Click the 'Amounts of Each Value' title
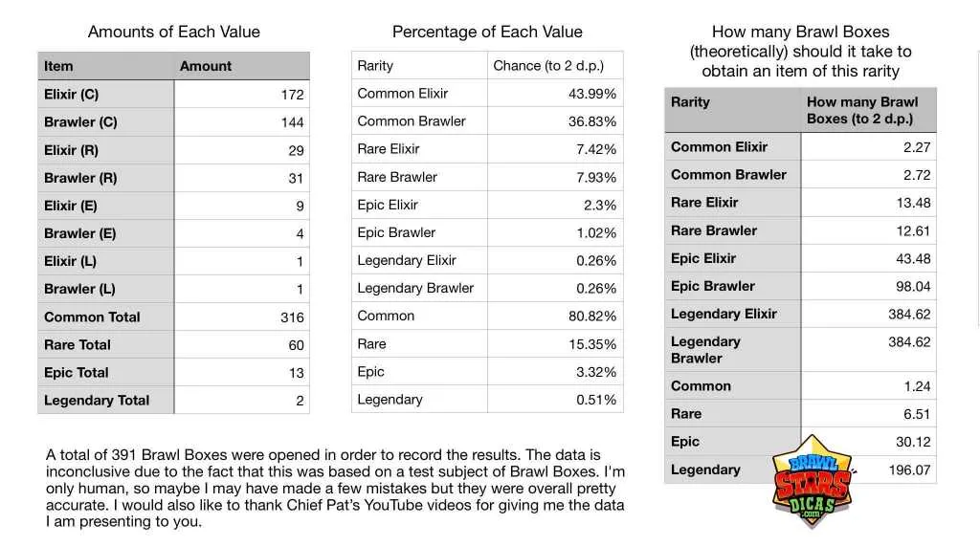This screenshot has width=980, height=546. (x=173, y=32)
